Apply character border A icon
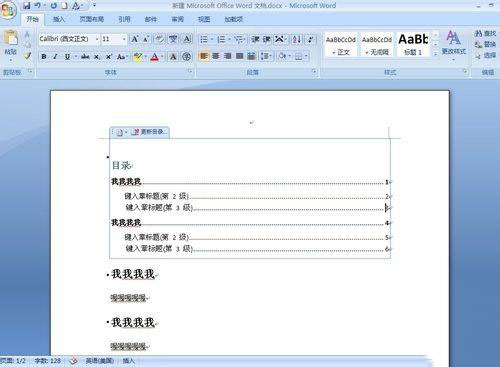The height and width of the screenshot is (367, 500). (x=187, y=39)
